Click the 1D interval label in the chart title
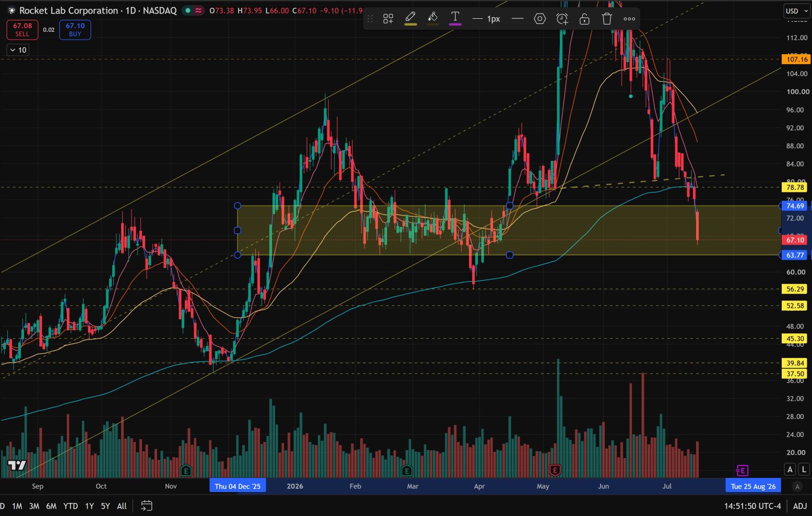The height and width of the screenshot is (516, 812). pos(131,10)
